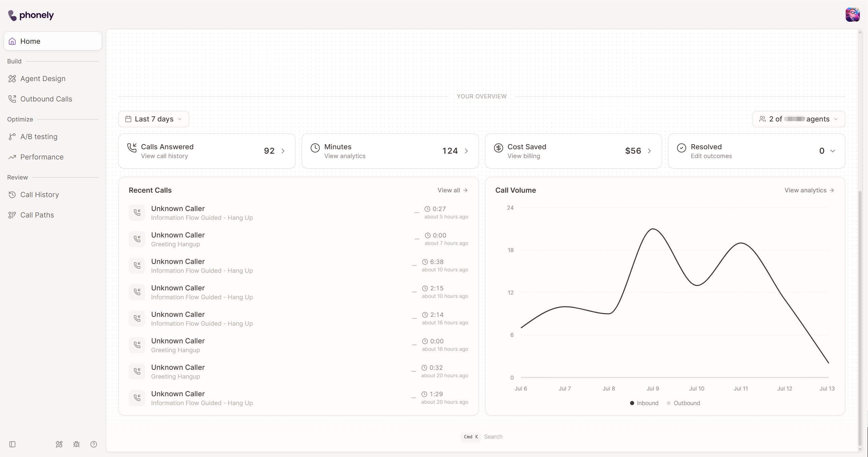Click the phone icon on the 0:27 call row

point(137,213)
